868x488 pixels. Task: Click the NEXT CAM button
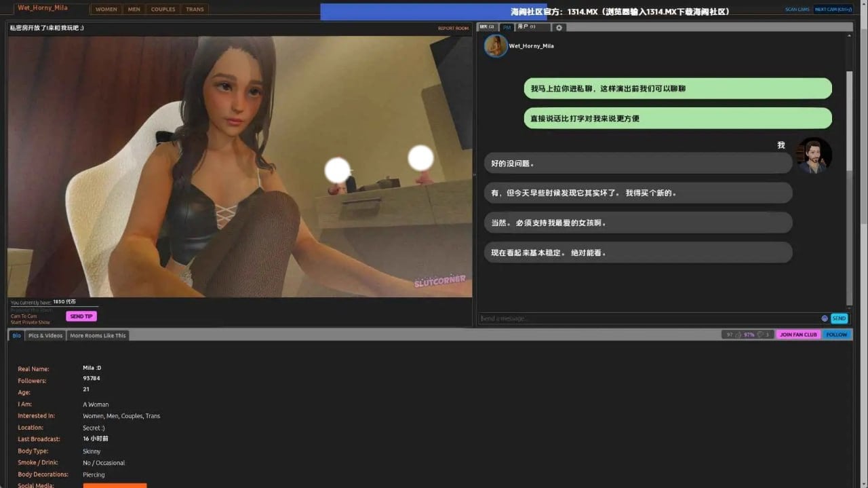[833, 10]
